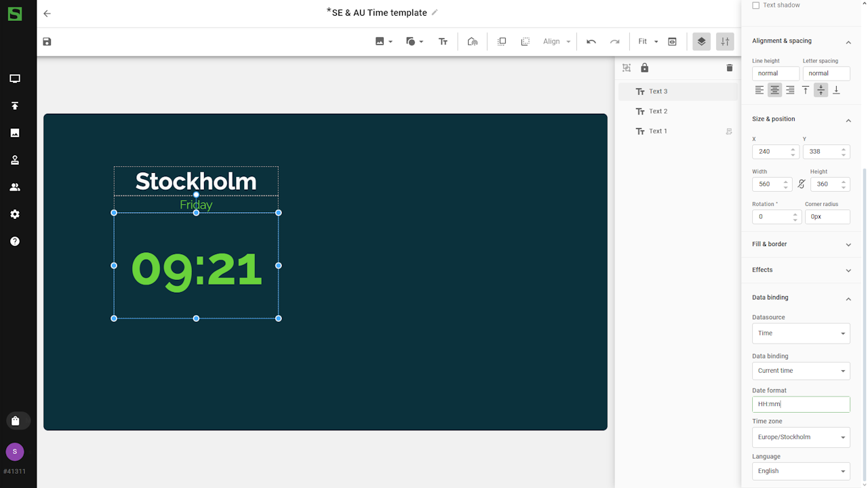Screen dimensions: 868x488
Task: Select the add text tool
Action: pos(443,42)
